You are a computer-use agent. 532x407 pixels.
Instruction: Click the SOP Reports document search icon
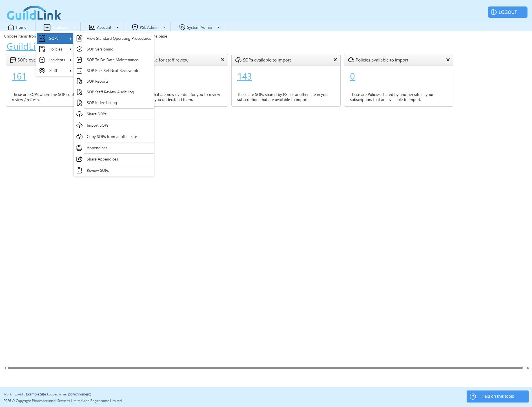[x=79, y=81]
